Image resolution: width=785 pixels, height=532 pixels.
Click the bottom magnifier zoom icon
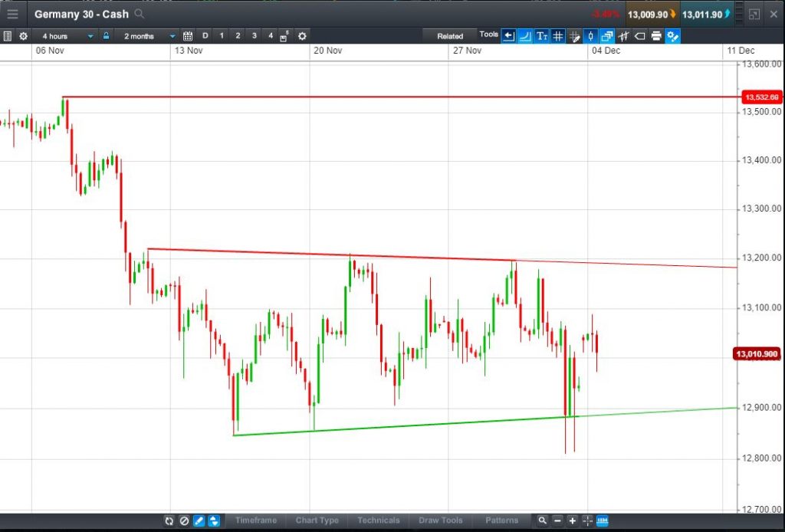pyautogui.click(x=542, y=521)
